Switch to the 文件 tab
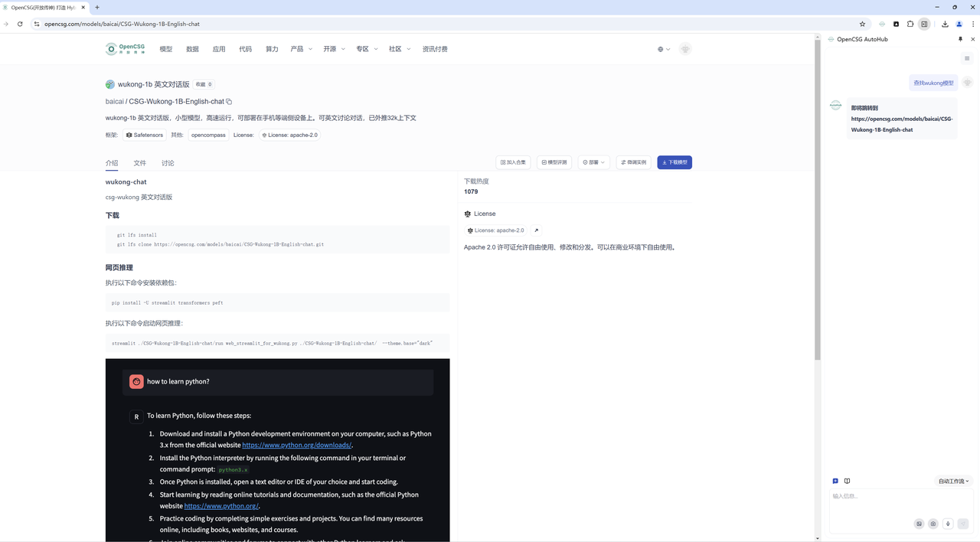The width and height of the screenshot is (980, 542). tap(139, 163)
